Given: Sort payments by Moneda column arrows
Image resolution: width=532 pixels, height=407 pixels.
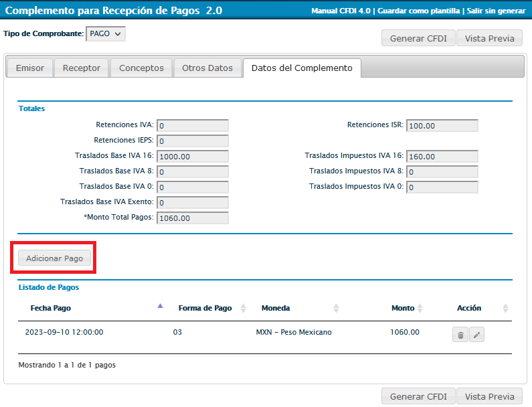Looking at the screenshot, I should (x=336, y=308).
